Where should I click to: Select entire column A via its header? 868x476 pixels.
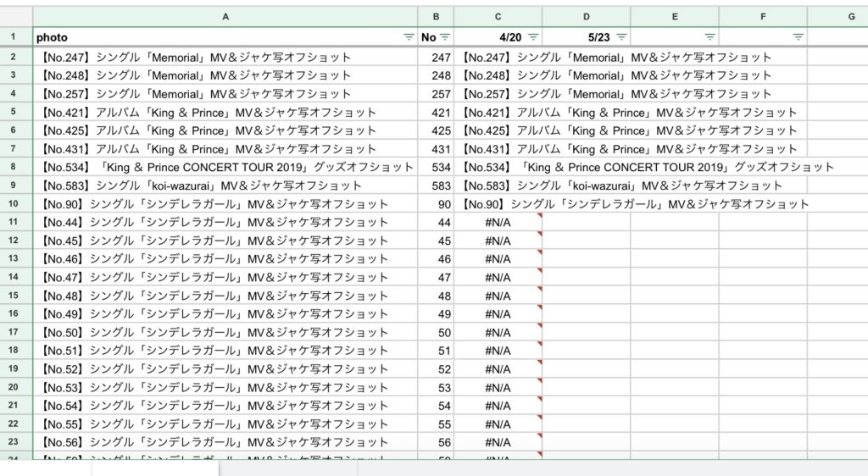click(x=225, y=16)
